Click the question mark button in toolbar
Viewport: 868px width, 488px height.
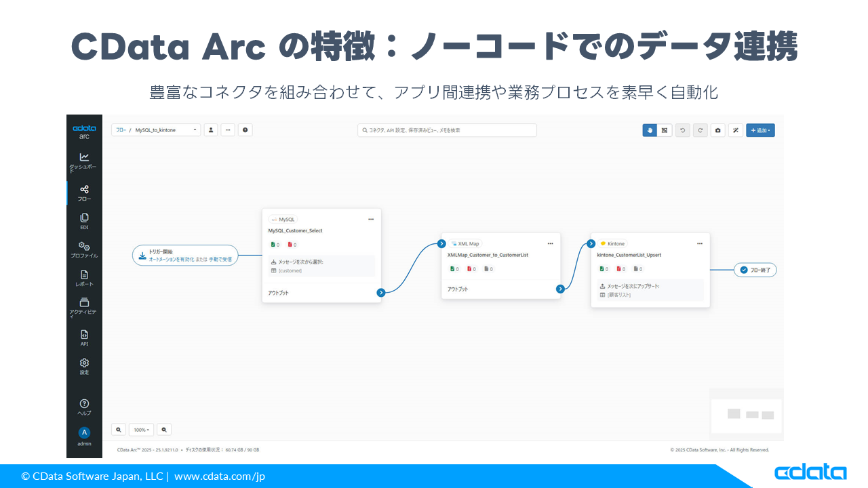[245, 129]
